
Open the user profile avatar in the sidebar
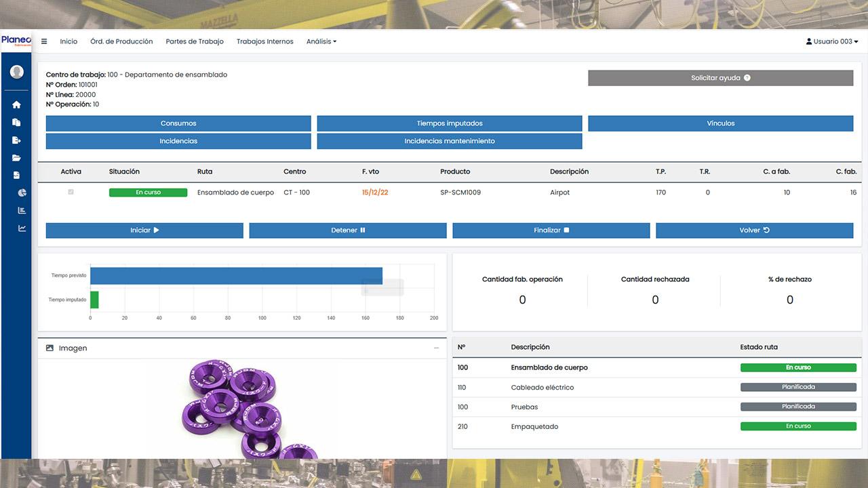click(15, 70)
